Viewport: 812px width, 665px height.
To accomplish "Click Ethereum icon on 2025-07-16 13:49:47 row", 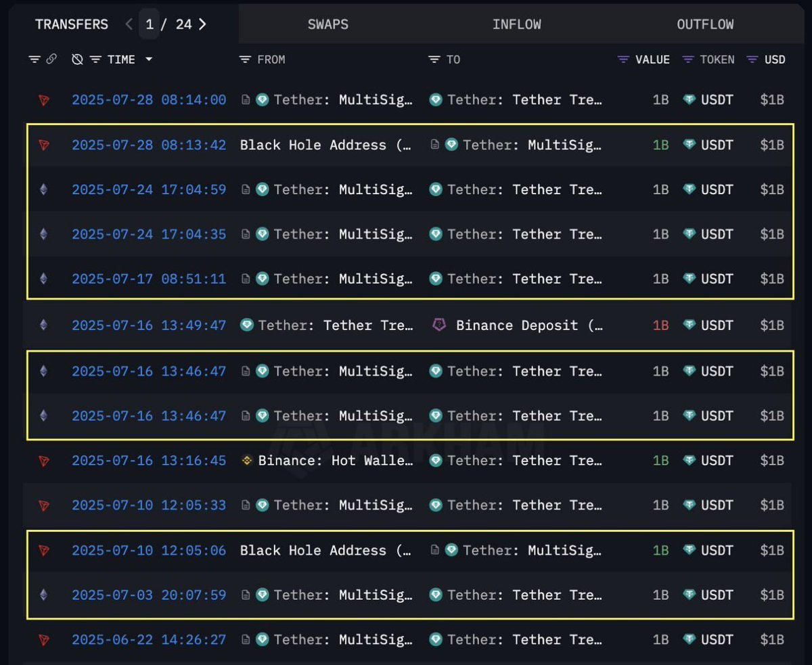I will pyautogui.click(x=44, y=325).
